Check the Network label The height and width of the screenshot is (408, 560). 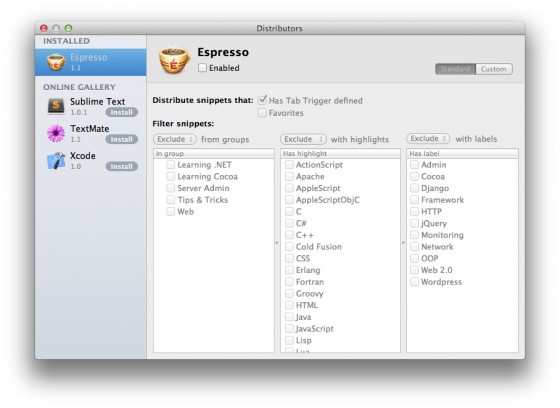pos(414,247)
